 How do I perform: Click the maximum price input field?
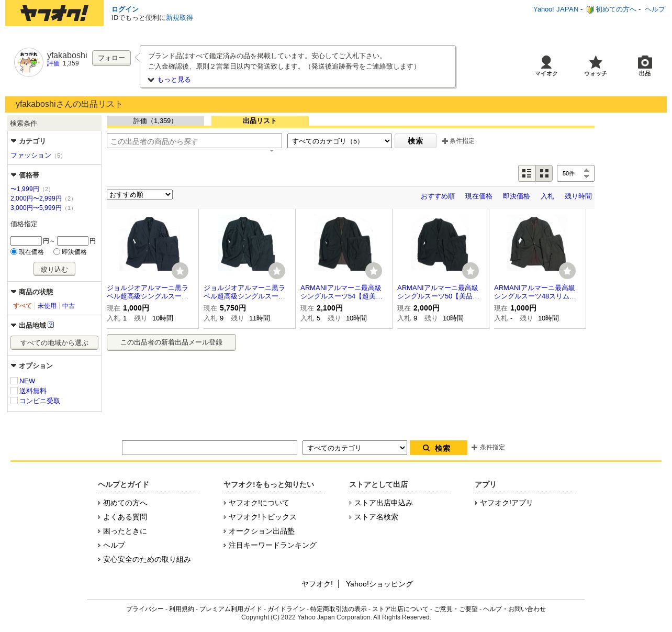[x=73, y=241]
